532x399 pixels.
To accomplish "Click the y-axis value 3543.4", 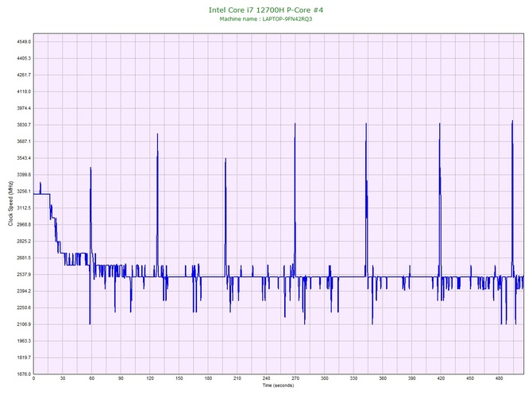I will [24, 158].
